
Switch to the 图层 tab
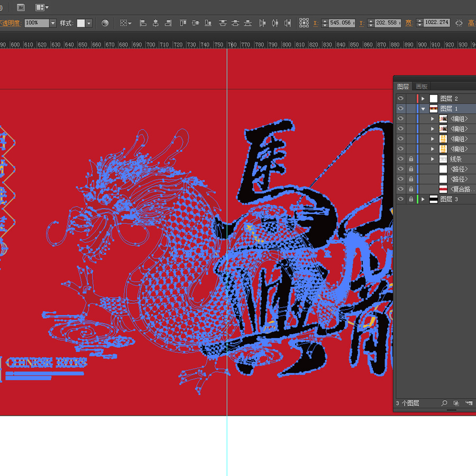pos(403,87)
